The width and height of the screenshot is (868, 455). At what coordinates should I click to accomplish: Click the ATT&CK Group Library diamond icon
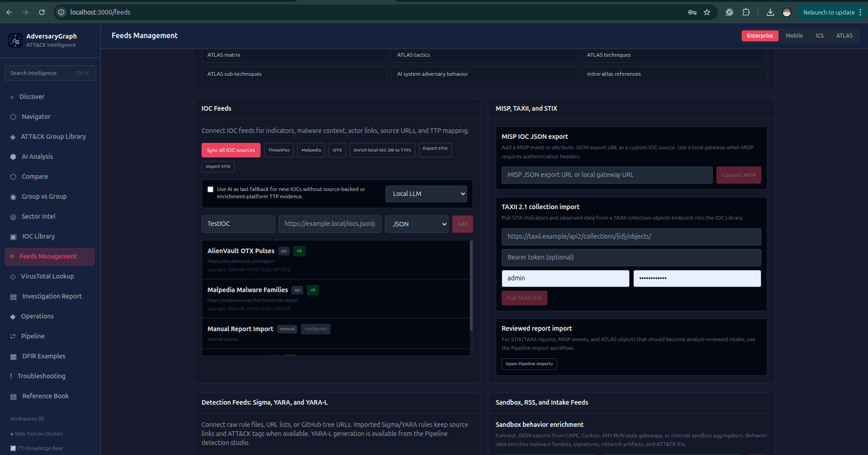(13, 137)
